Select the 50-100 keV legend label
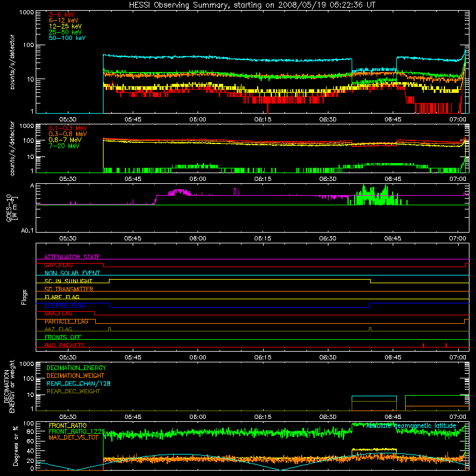The height and width of the screenshot is (476, 476). click(67, 38)
